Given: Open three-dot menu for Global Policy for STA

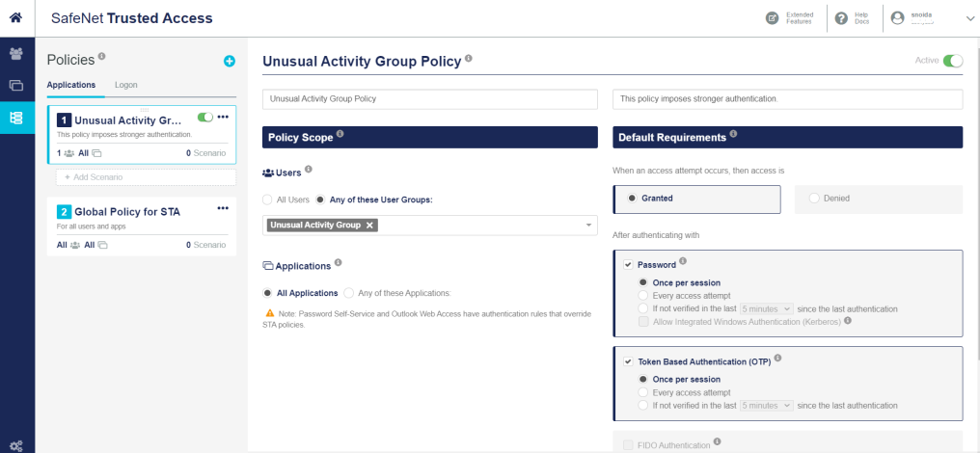Looking at the screenshot, I should tap(223, 208).
